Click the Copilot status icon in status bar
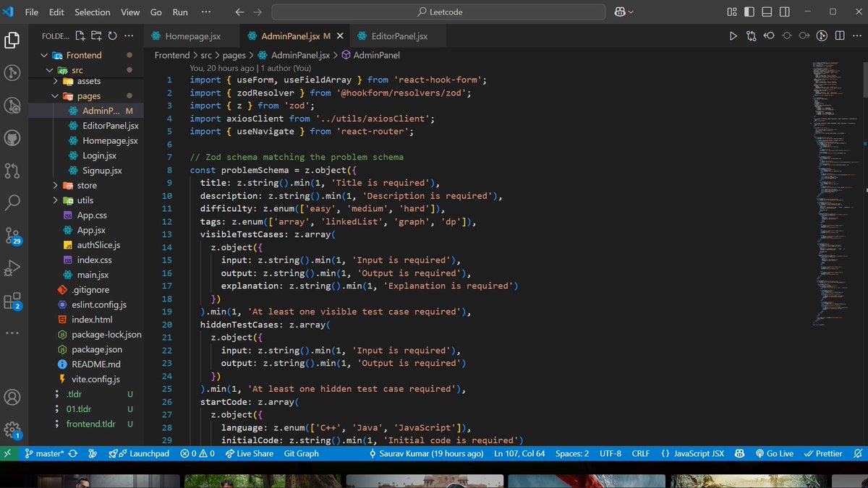868x488 pixels. (739, 453)
